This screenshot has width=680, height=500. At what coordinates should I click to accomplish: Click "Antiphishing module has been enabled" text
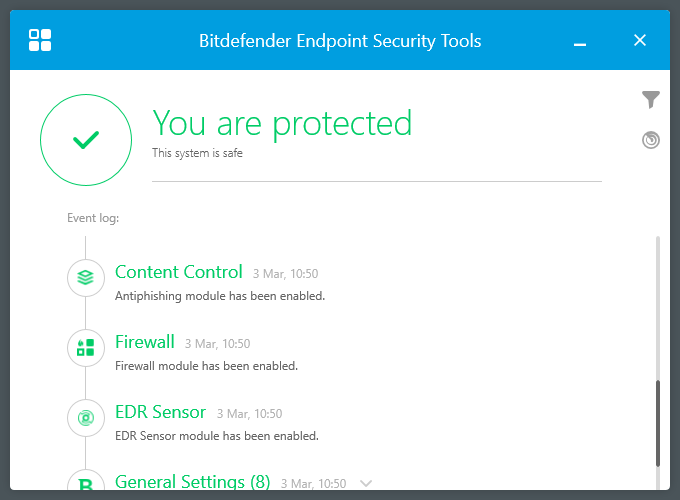coord(220,296)
